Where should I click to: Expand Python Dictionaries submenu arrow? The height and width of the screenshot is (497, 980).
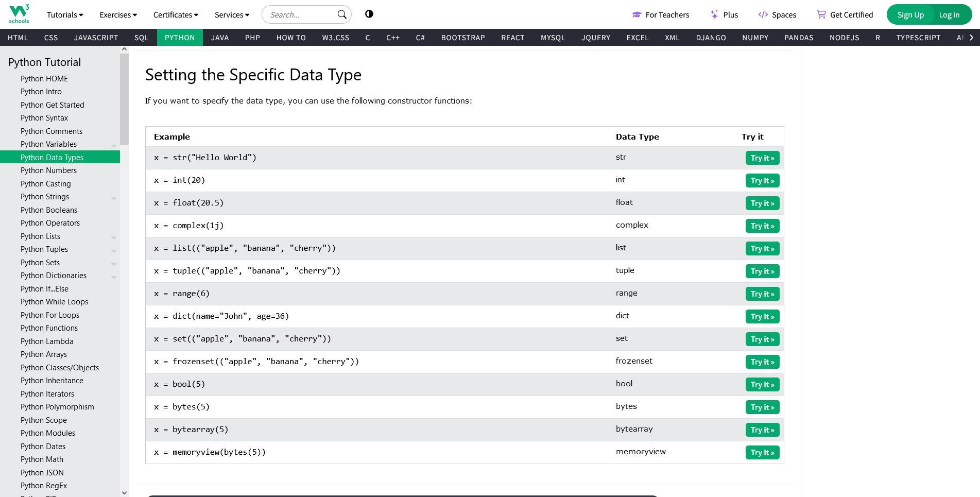tap(114, 277)
